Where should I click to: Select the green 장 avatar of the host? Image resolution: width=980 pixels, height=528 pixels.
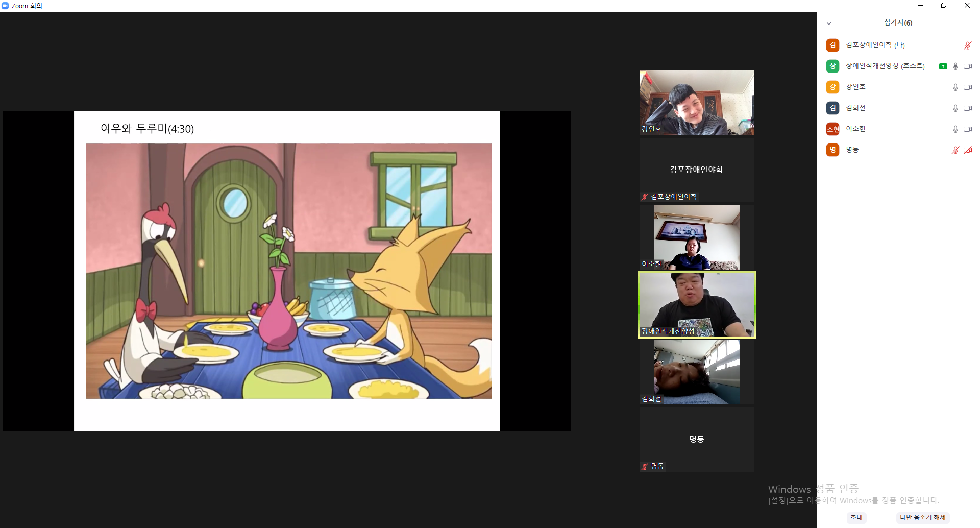pos(832,66)
